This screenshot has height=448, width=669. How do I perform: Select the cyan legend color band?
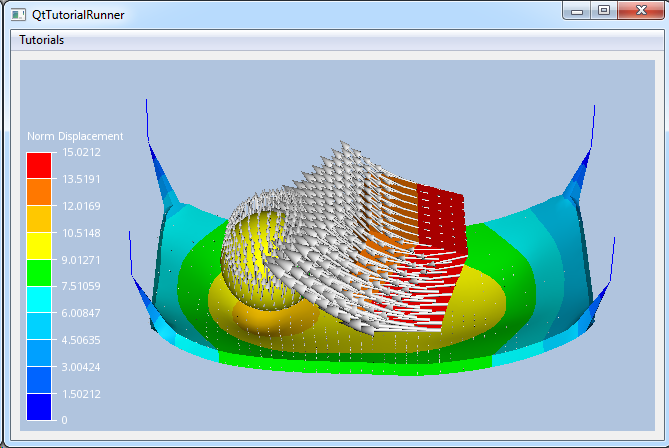(38, 299)
